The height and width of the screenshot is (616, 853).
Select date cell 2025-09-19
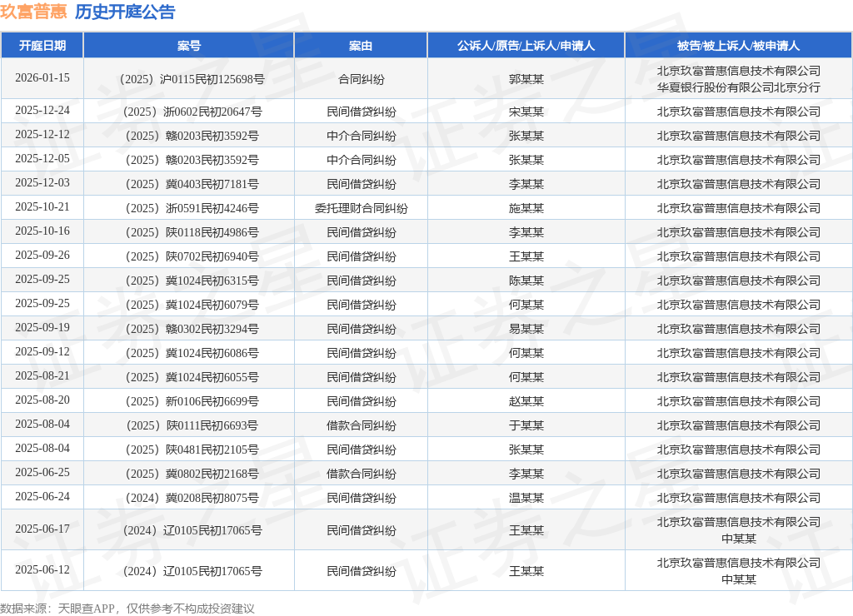tap(42, 327)
